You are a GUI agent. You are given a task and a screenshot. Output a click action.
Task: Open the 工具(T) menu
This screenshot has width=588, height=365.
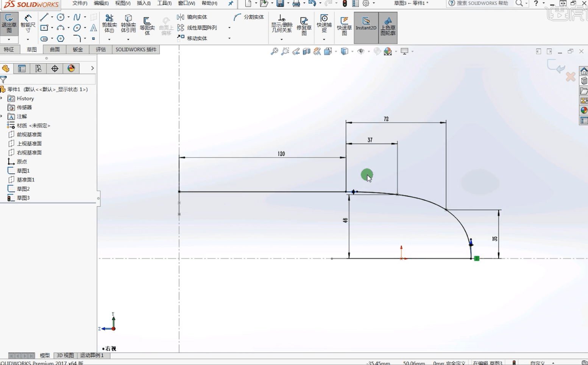164,3
